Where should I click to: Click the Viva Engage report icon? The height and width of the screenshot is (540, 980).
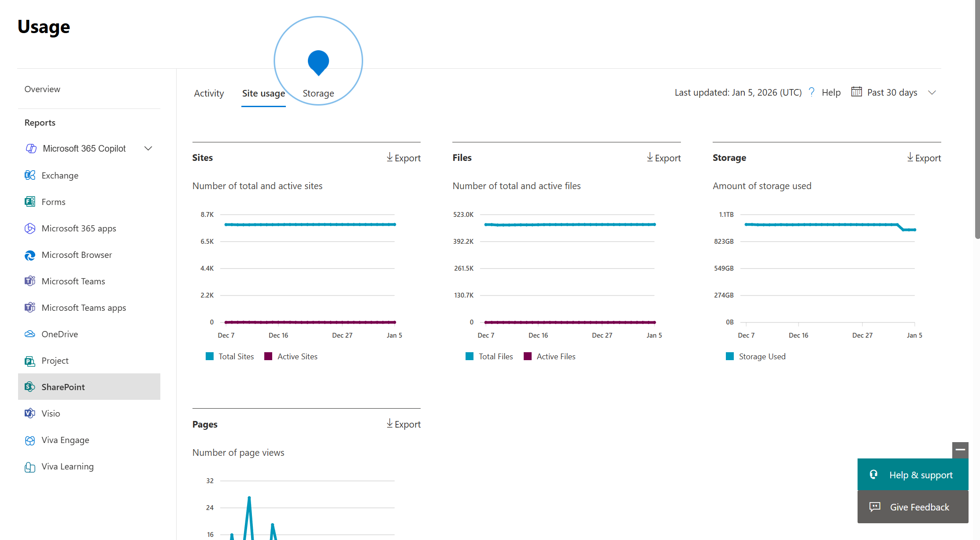pyautogui.click(x=30, y=440)
